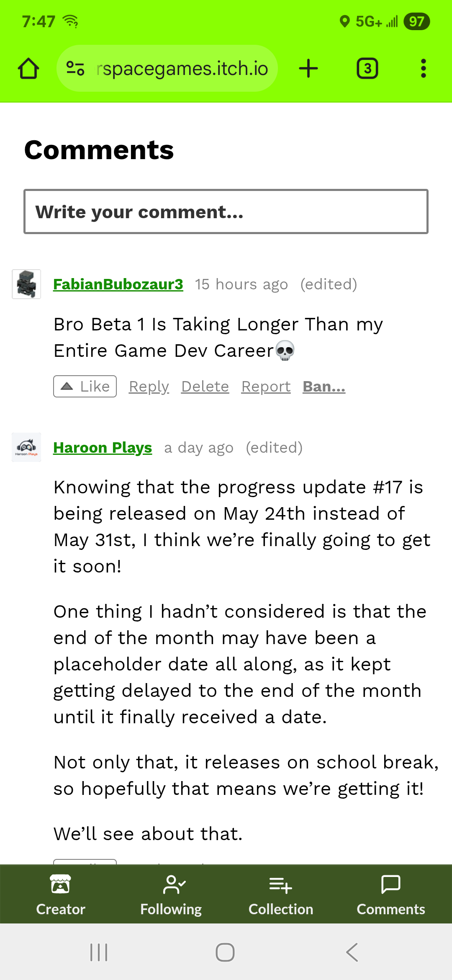The width and height of the screenshot is (452, 980).
Task: Open the tab switcher showing 3 tabs
Action: click(367, 69)
